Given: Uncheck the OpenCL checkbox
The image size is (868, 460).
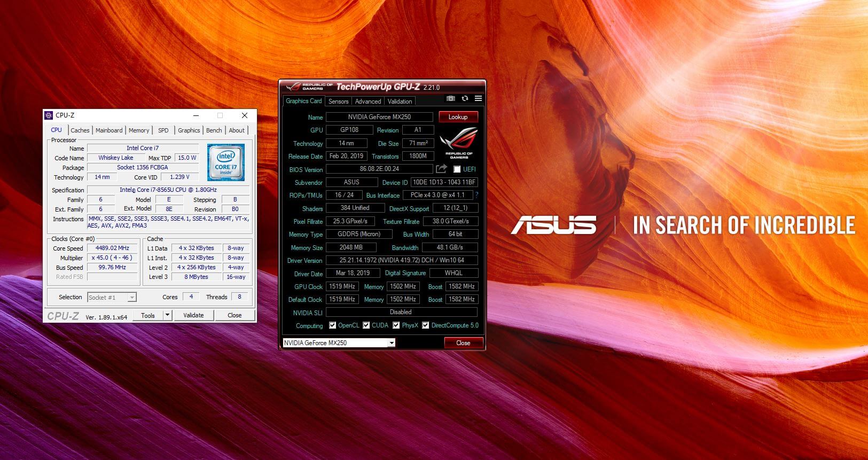Looking at the screenshot, I should 333,325.
